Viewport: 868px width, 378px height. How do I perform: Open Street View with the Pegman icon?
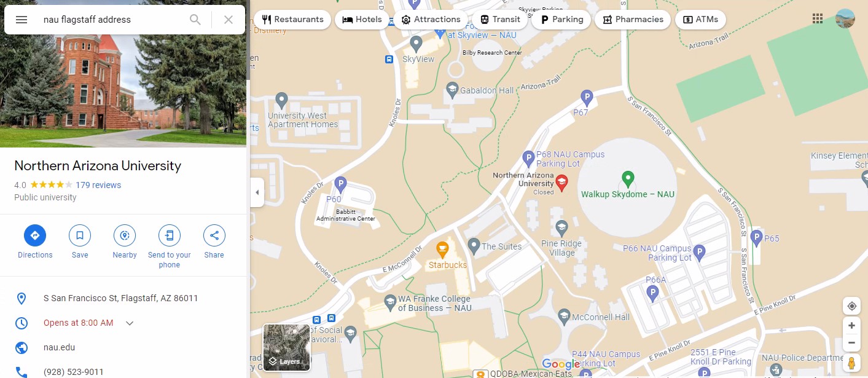point(851,363)
